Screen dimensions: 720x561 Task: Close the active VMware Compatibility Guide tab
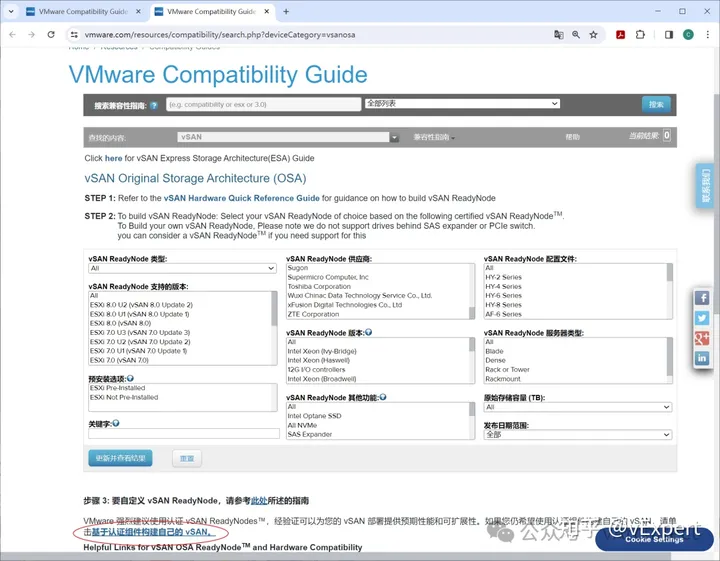pos(266,11)
